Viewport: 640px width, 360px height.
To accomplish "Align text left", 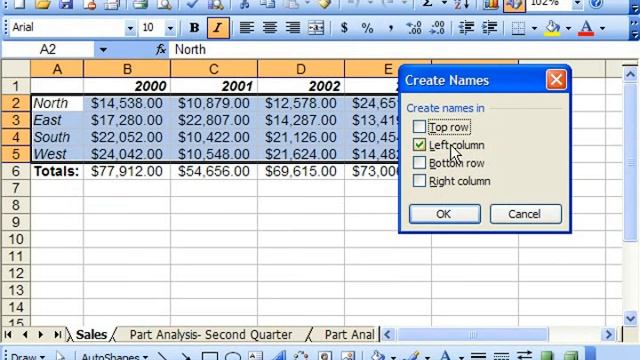I will [246, 28].
